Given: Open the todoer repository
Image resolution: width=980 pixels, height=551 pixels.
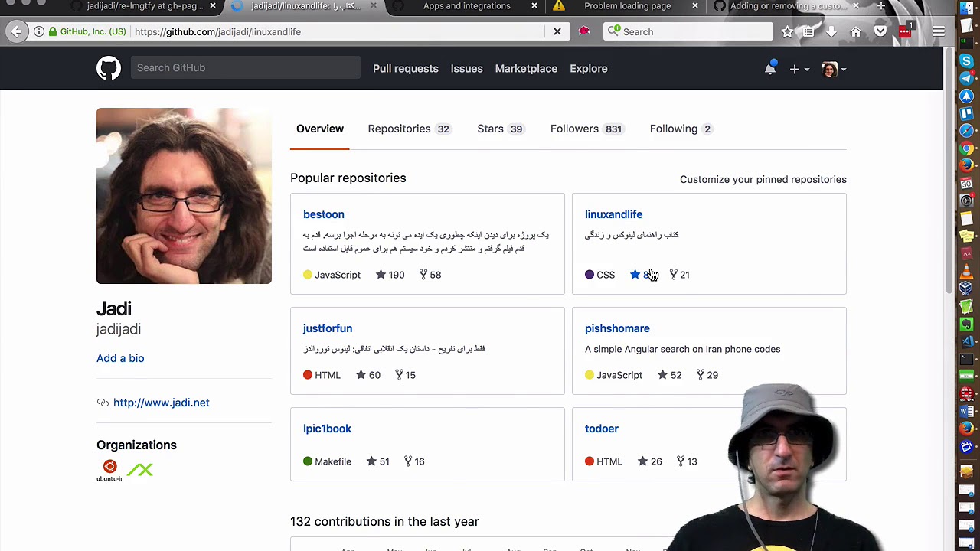Looking at the screenshot, I should [602, 429].
